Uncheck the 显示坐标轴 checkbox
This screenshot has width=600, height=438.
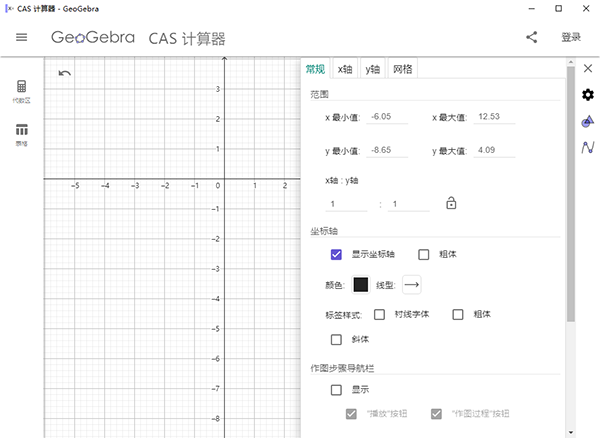click(337, 254)
